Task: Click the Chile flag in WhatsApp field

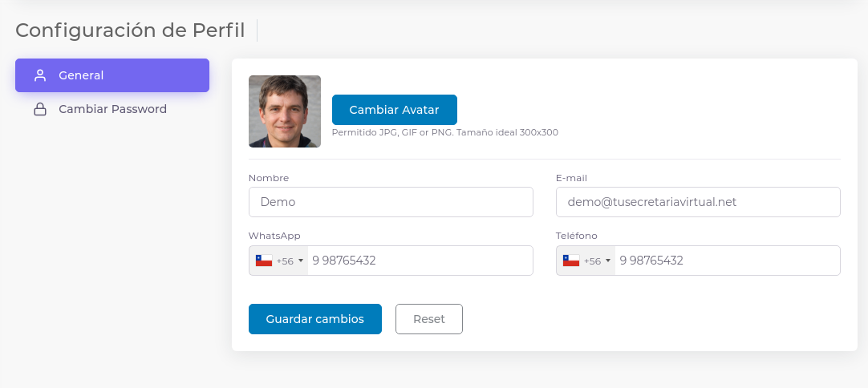Action: click(264, 261)
